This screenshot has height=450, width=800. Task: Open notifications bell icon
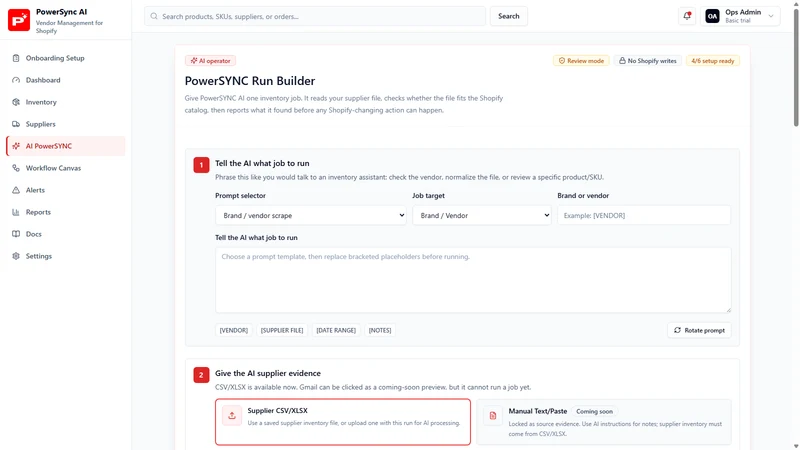click(x=687, y=16)
